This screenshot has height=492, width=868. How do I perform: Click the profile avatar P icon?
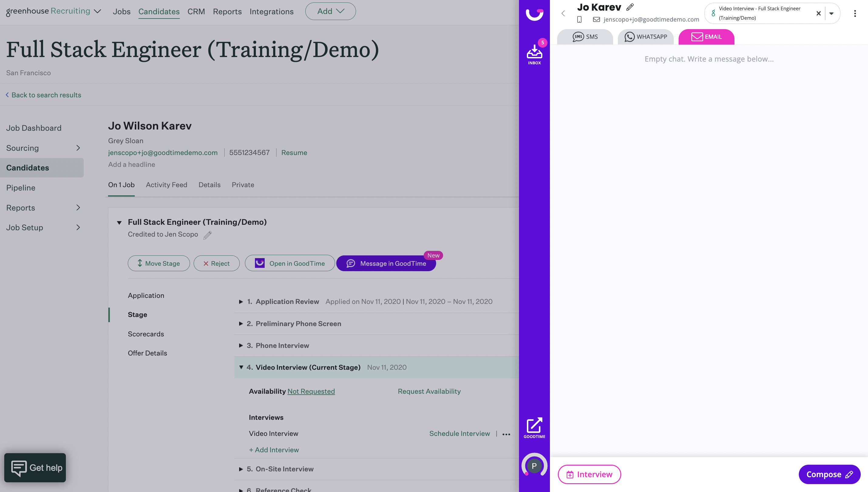coord(534,466)
